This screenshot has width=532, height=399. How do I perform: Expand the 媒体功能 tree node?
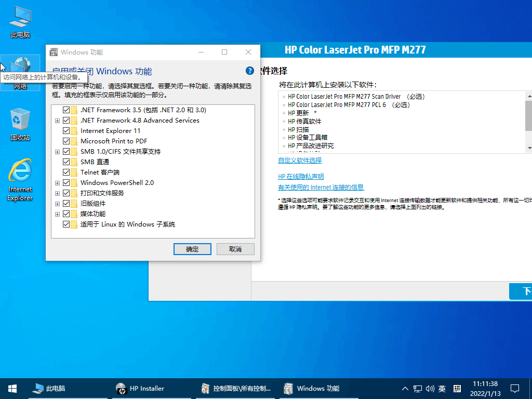click(x=57, y=214)
